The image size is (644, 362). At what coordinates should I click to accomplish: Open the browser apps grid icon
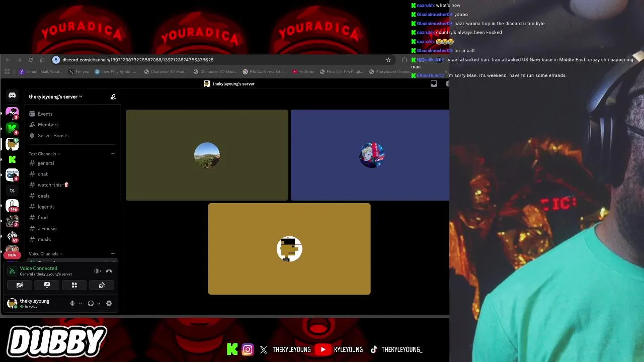[x=7, y=72]
